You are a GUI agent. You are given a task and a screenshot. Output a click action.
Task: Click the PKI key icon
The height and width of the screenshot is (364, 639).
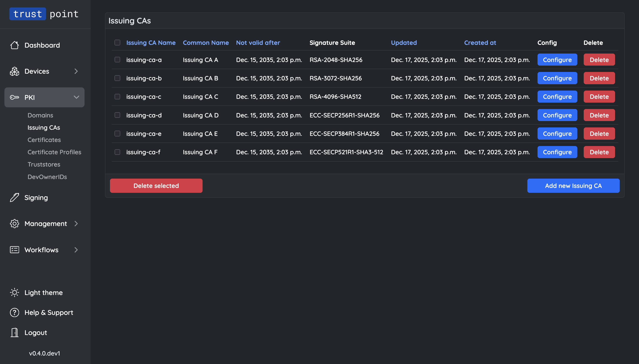pos(14,97)
